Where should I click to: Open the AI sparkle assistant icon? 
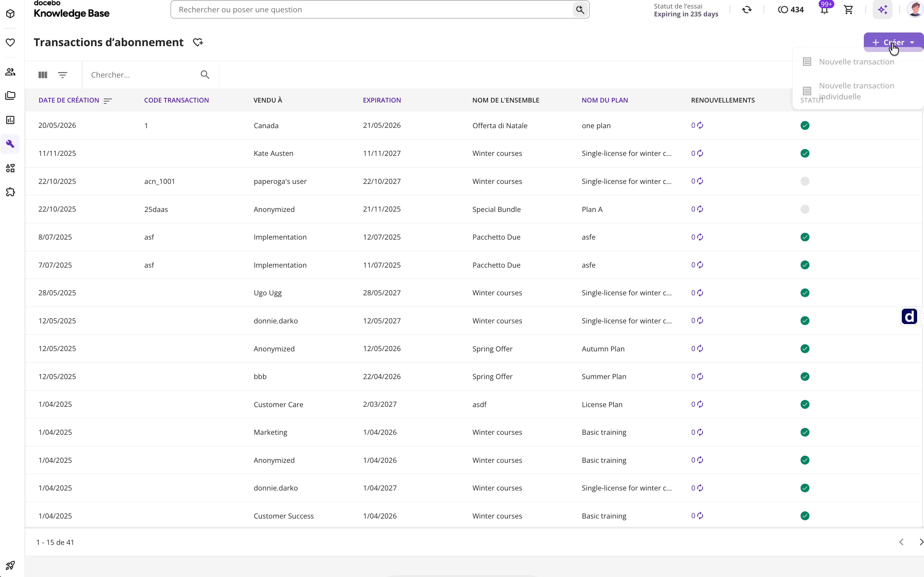click(883, 10)
